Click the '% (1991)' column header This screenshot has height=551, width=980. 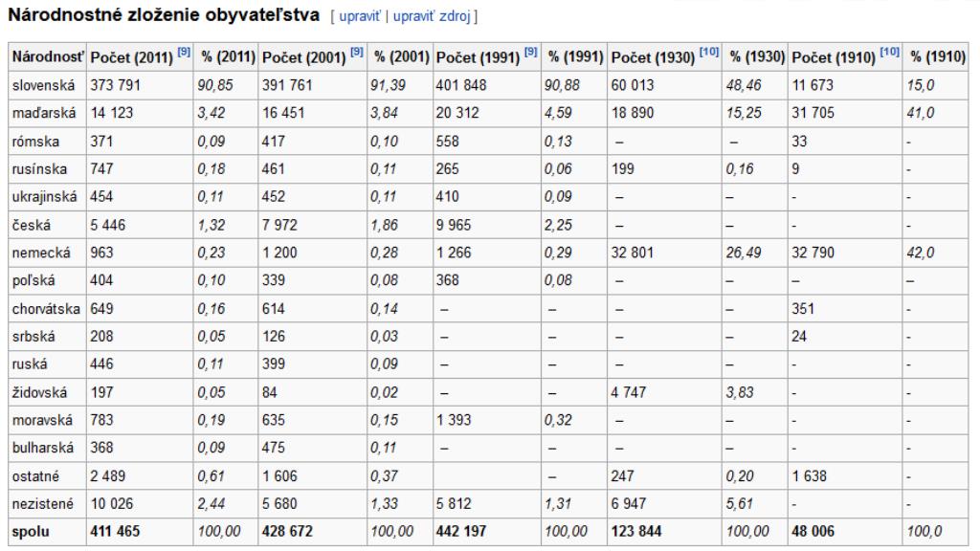pyautogui.click(x=575, y=56)
